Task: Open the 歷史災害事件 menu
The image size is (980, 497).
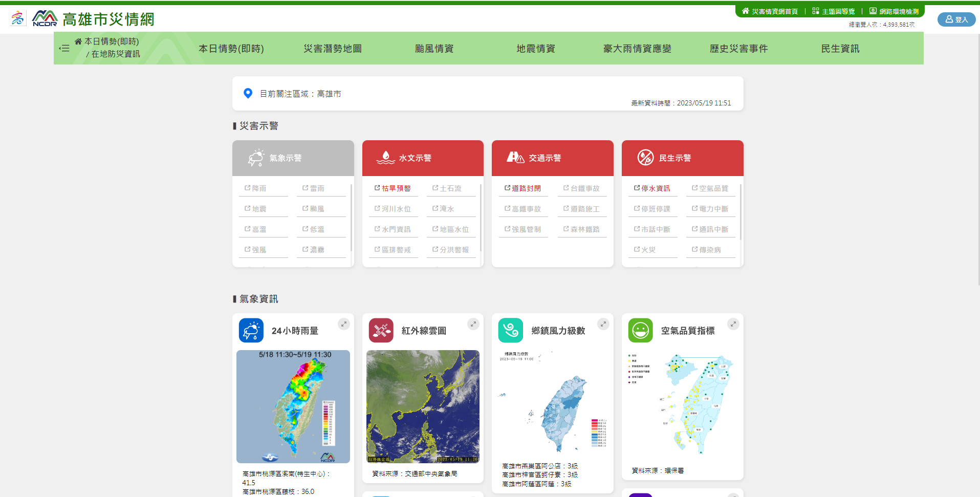Action: (738, 49)
